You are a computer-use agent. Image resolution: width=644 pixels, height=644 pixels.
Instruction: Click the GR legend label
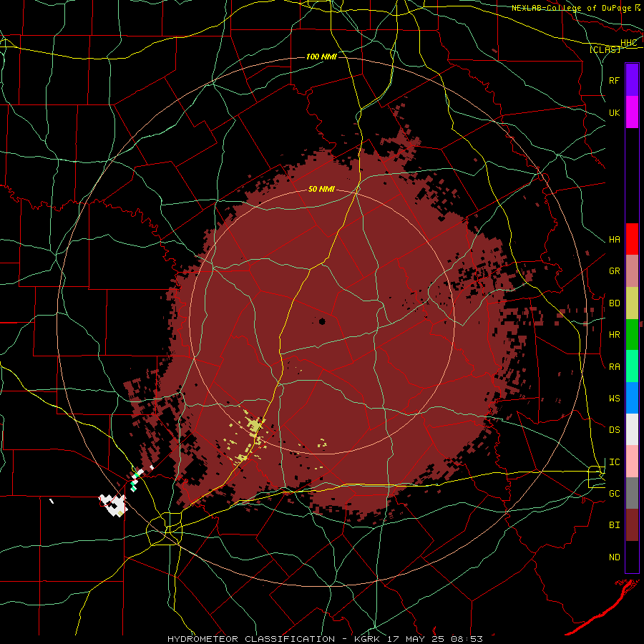614,271
